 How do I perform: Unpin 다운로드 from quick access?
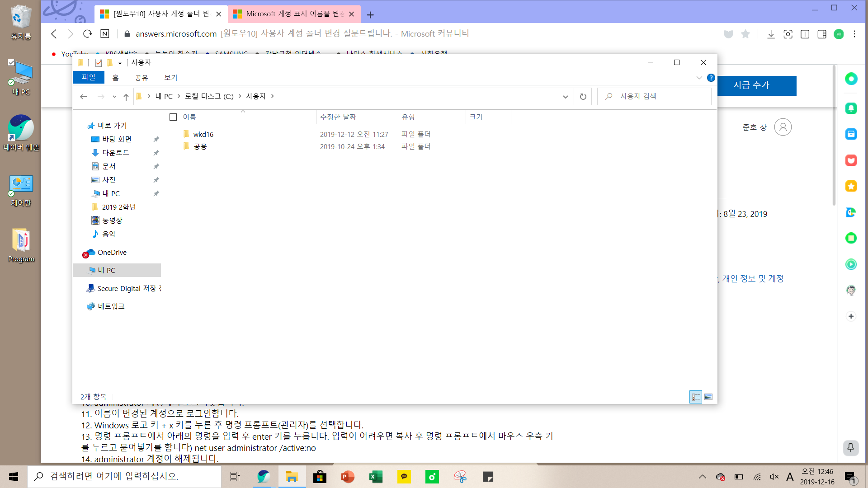point(156,153)
